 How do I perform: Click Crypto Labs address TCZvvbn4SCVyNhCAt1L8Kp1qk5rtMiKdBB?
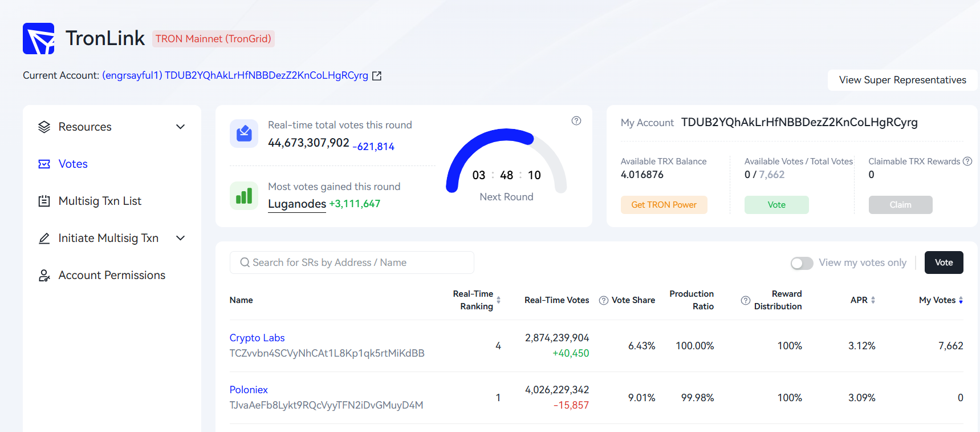(x=327, y=353)
